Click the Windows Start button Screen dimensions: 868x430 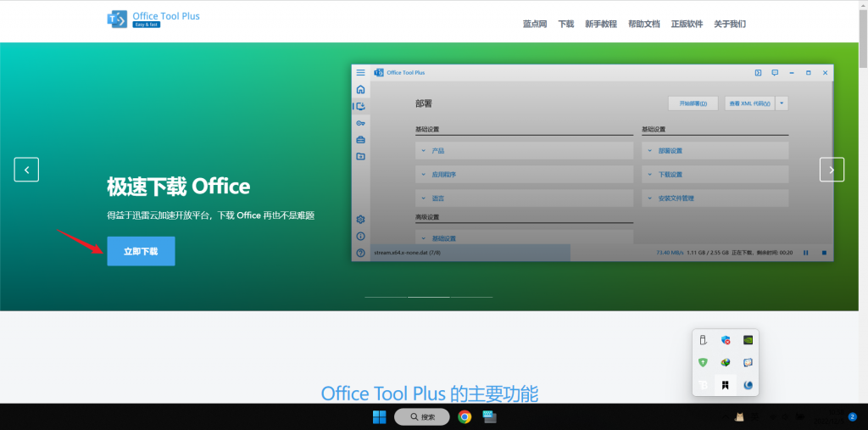[380, 416]
